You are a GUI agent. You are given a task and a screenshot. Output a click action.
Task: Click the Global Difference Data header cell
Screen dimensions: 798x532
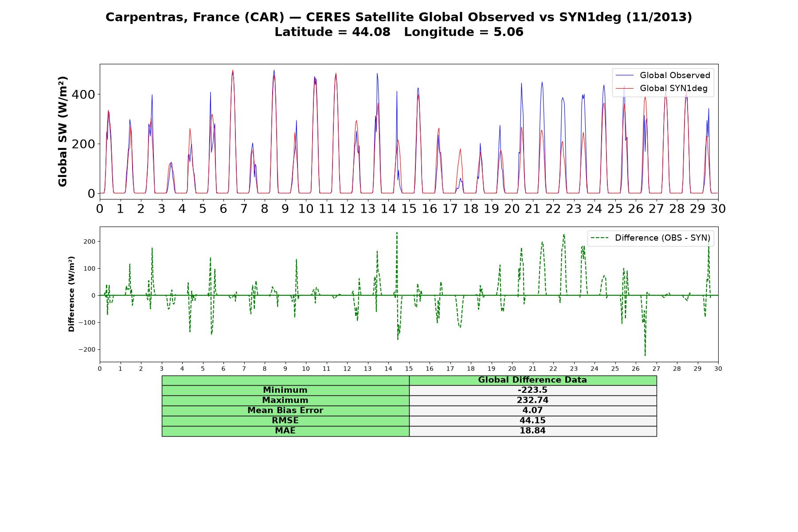click(x=533, y=380)
